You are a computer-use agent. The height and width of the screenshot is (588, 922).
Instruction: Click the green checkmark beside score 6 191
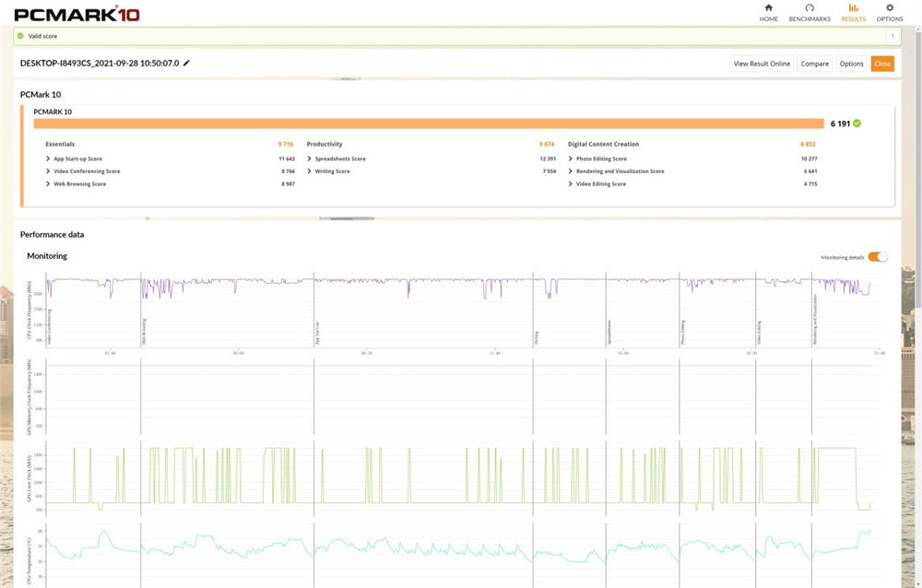[x=857, y=123]
